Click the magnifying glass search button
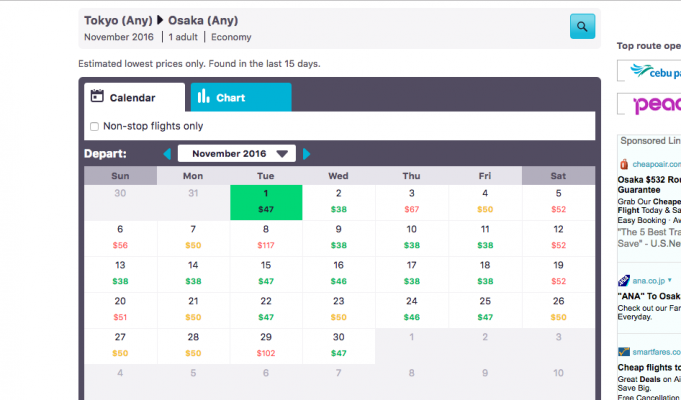This screenshot has width=681, height=400. click(x=582, y=27)
